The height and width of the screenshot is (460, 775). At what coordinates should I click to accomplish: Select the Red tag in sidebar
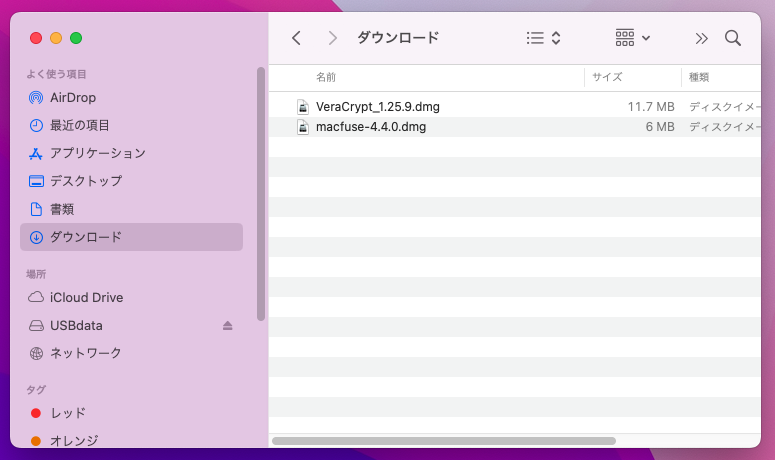(67, 413)
